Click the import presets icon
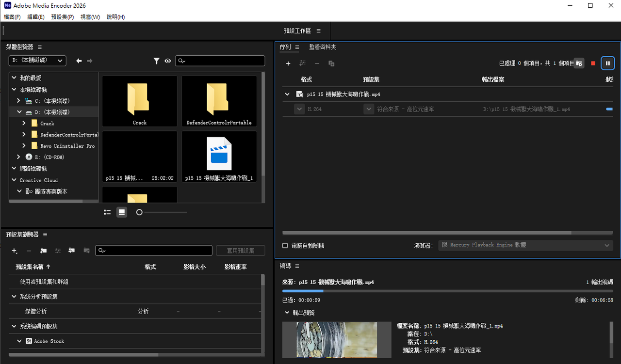The height and width of the screenshot is (364, 621). pos(72,251)
